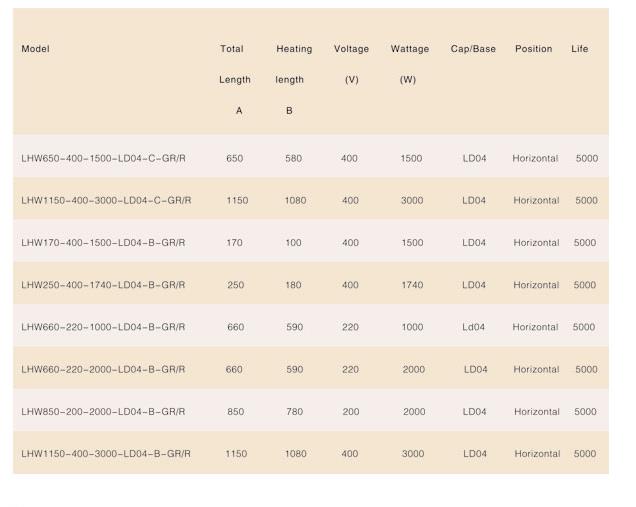Click wattage 1500 in LHW650 row

click(x=411, y=158)
